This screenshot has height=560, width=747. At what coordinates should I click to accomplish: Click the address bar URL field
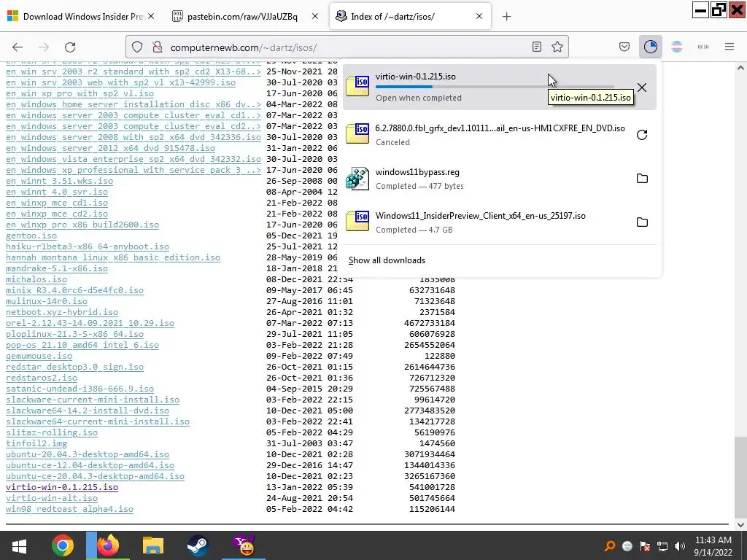[348, 47]
